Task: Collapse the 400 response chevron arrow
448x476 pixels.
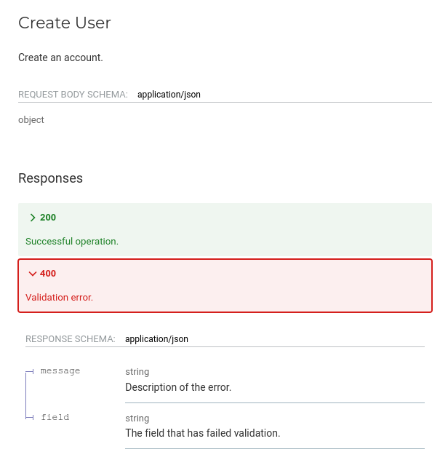Action: 32,274
